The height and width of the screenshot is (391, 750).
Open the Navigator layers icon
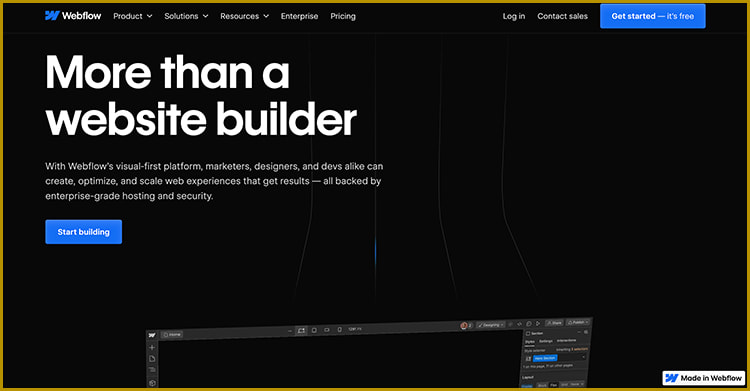[x=152, y=369]
